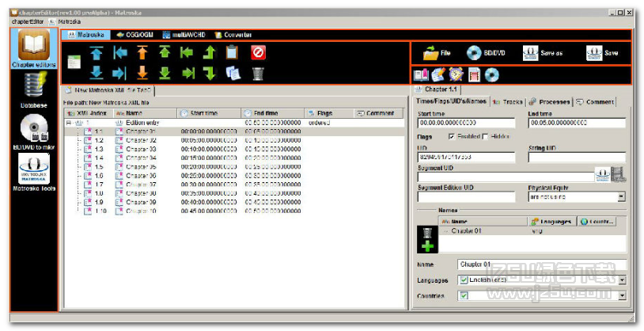
Task: Select the Chapter 10 row
Action: pos(234,211)
